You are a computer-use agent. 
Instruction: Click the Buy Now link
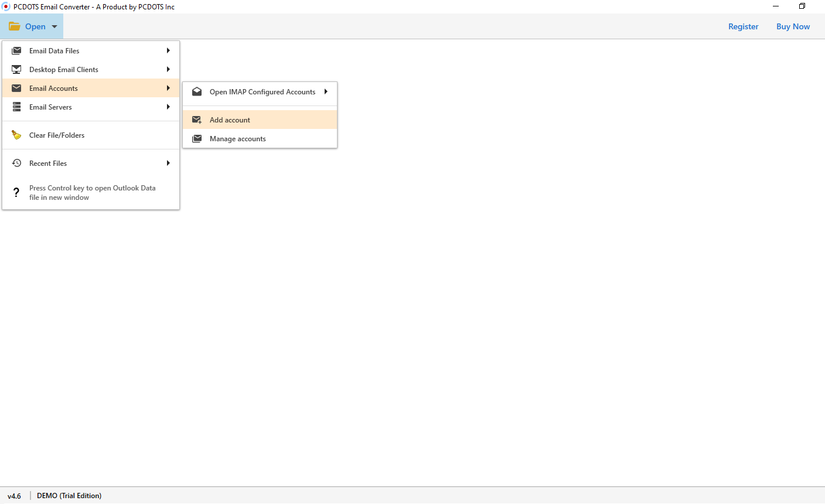point(793,26)
